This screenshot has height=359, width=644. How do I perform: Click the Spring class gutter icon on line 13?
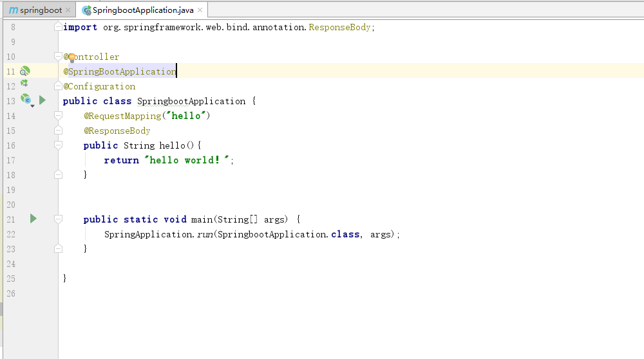[26, 100]
